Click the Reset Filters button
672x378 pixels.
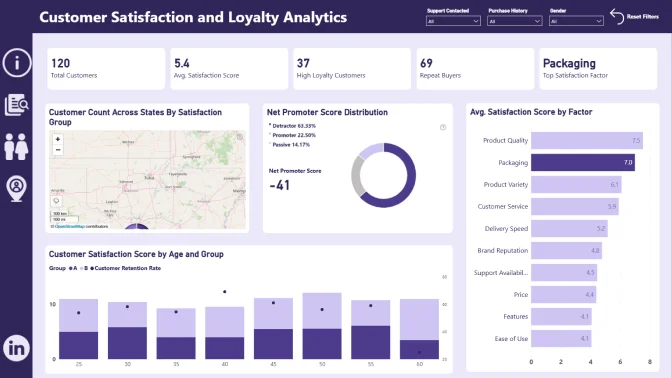[x=634, y=17]
